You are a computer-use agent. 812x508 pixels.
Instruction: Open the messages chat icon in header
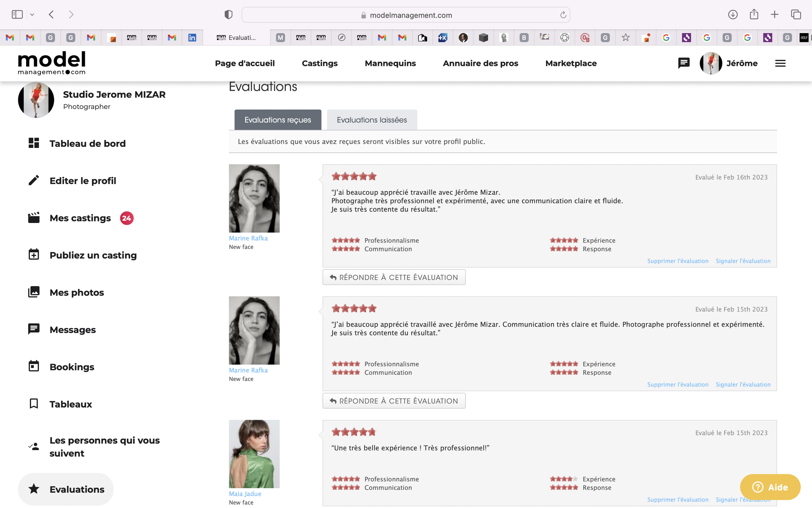click(x=683, y=63)
